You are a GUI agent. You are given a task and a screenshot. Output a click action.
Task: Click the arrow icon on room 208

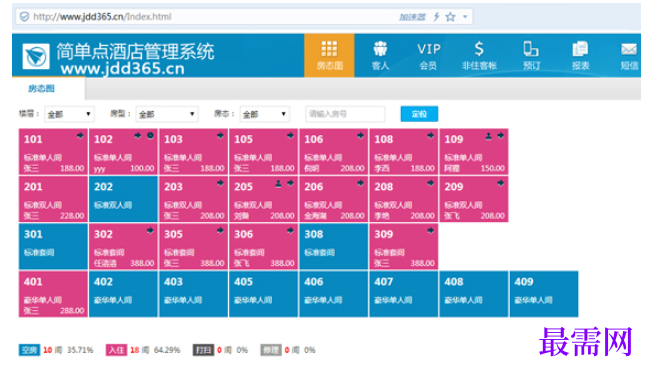point(431,183)
